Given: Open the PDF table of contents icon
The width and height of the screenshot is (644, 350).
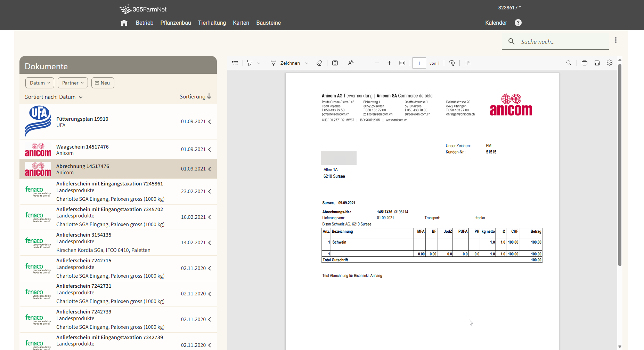Looking at the screenshot, I should click(235, 63).
